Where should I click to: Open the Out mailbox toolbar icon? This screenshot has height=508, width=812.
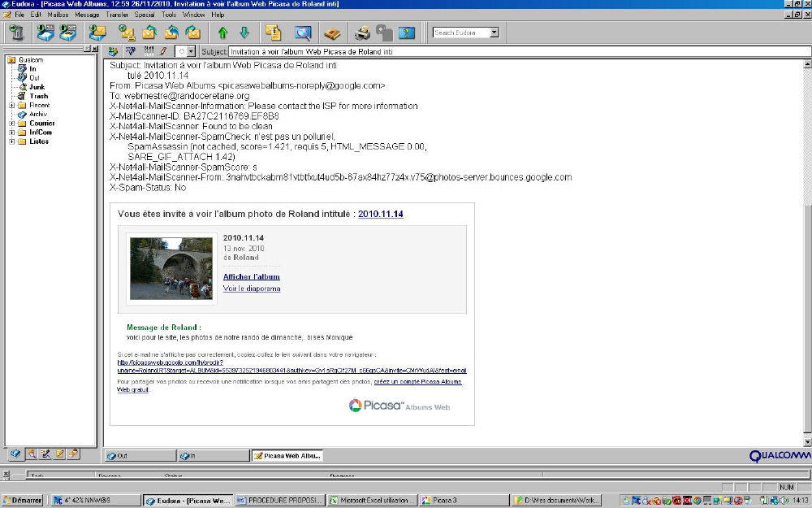(68, 33)
